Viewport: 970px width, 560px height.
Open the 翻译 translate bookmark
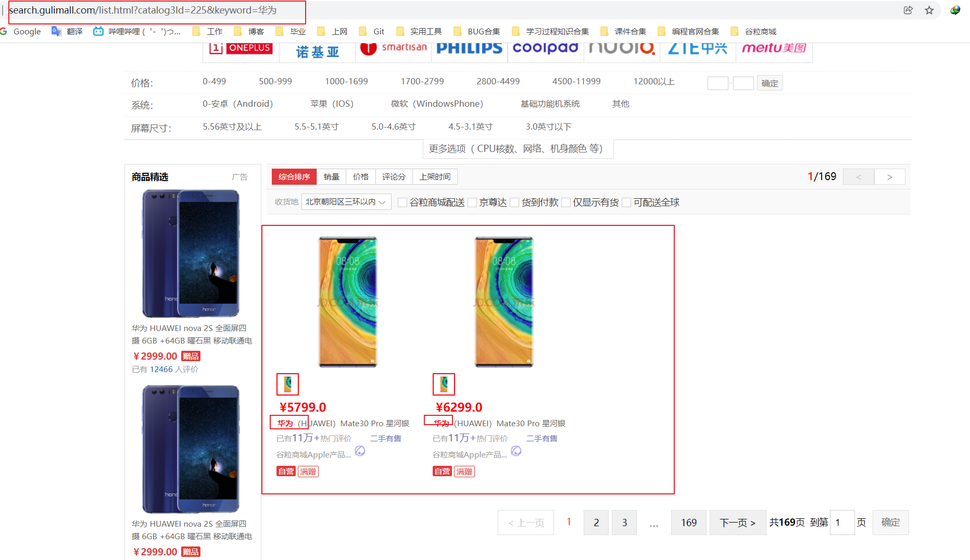[x=67, y=31]
